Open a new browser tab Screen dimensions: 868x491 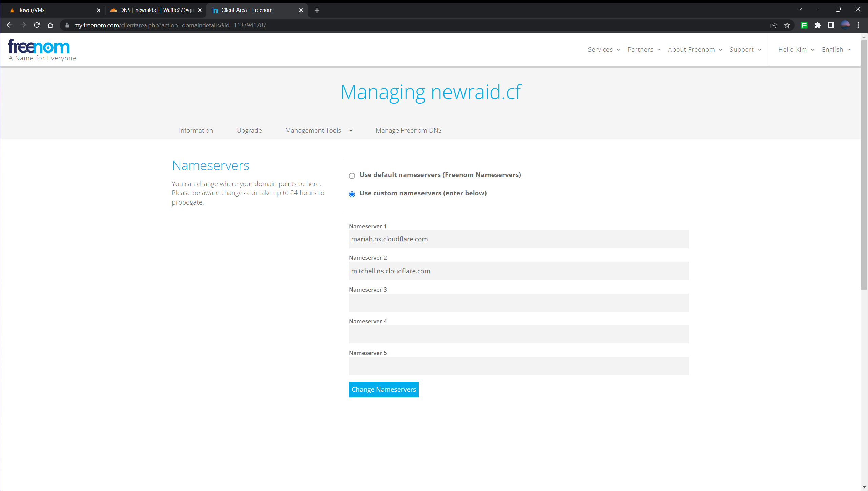click(317, 10)
